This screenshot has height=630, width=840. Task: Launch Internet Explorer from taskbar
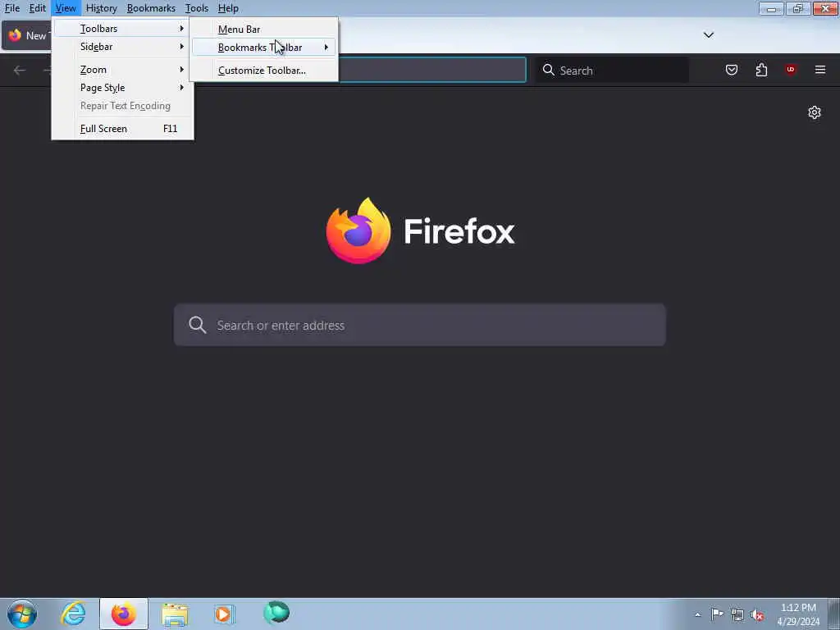[x=73, y=614]
